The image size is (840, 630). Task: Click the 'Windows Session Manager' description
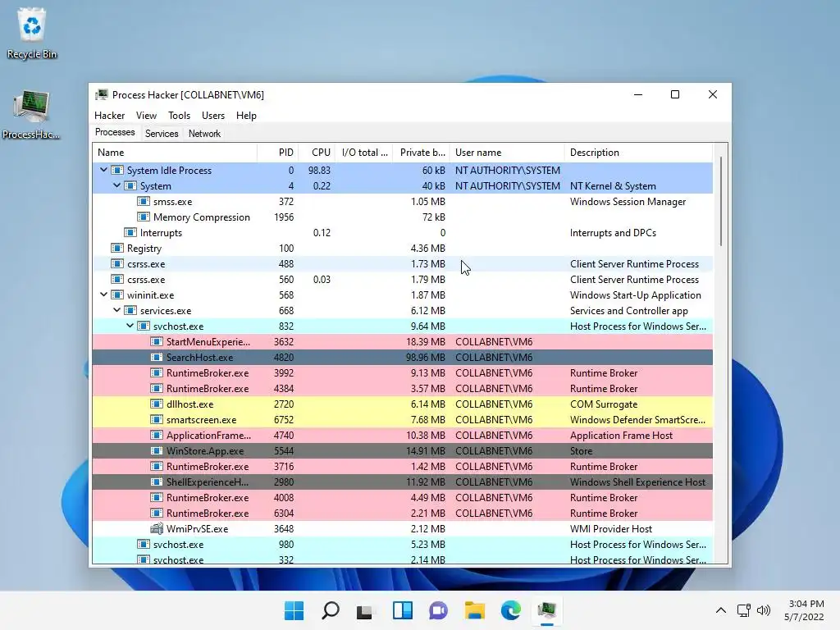(628, 202)
